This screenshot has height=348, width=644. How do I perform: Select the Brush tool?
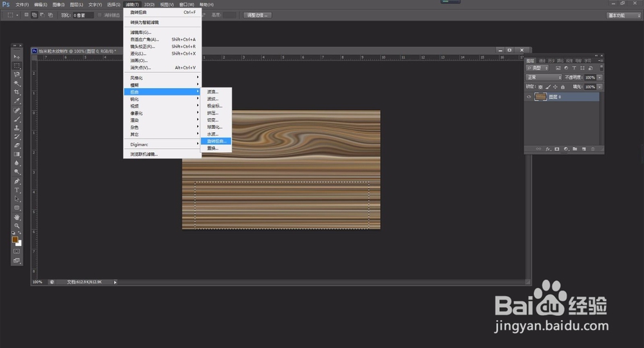17,119
